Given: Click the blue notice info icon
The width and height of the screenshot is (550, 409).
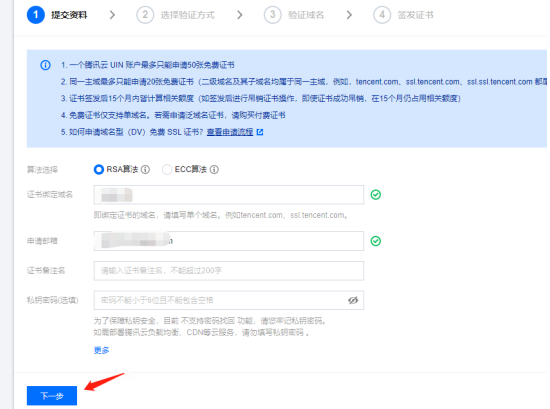Looking at the screenshot, I should click(x=45, y=65).
